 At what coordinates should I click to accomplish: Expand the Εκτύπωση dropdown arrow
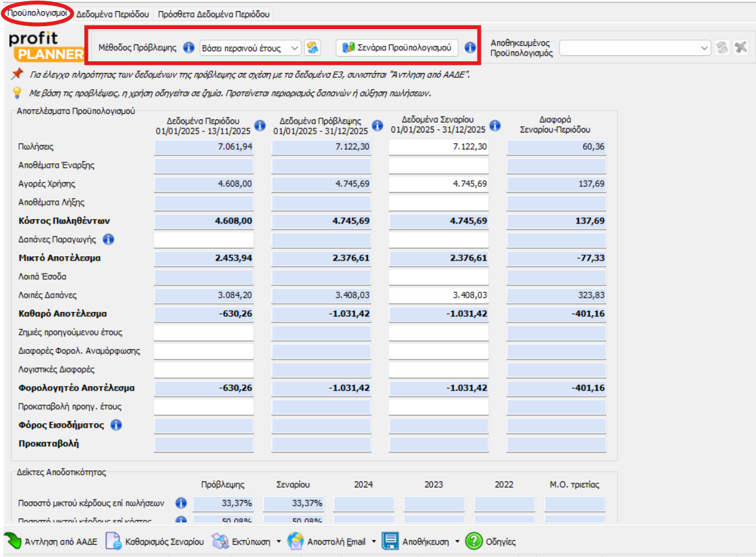point(278,542)
